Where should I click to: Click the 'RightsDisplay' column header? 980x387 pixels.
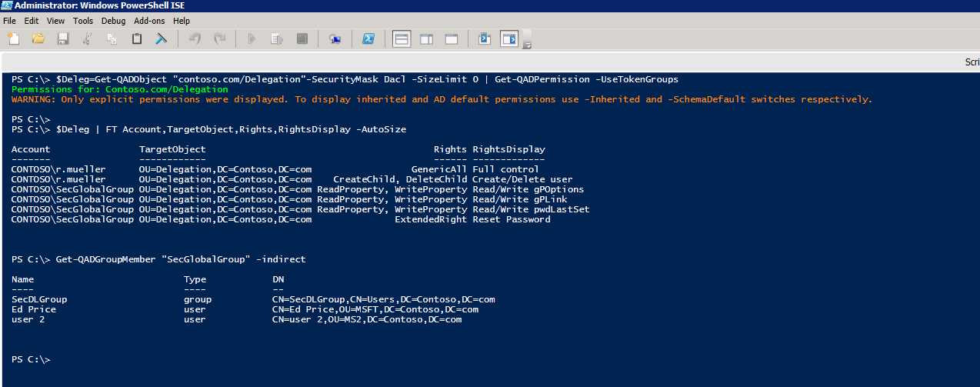tap(508, 149)
